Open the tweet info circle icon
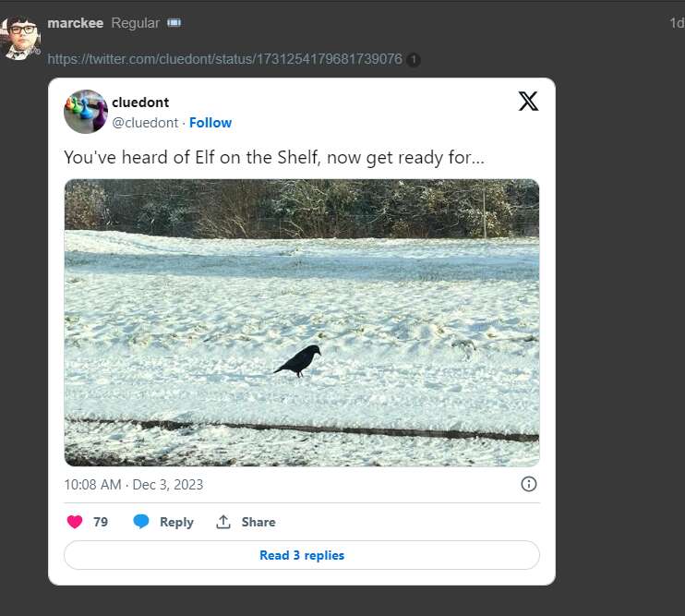The image size is (685, 616). (x=529, y=484)
